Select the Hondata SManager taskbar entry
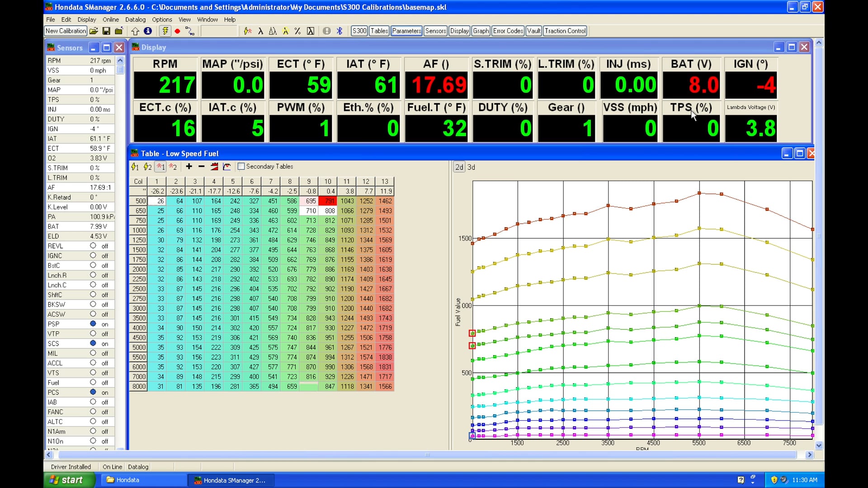Viewport: 868px width, 488px height. (231, 480)
